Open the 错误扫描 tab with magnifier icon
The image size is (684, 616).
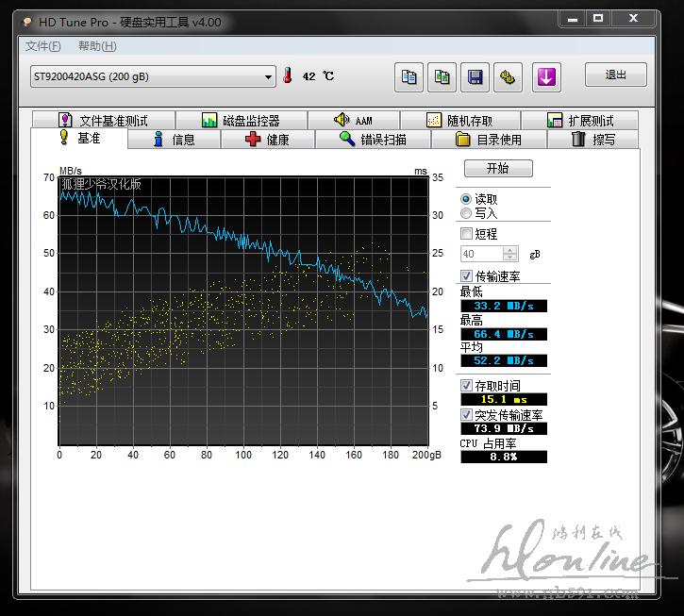[373, 140]
